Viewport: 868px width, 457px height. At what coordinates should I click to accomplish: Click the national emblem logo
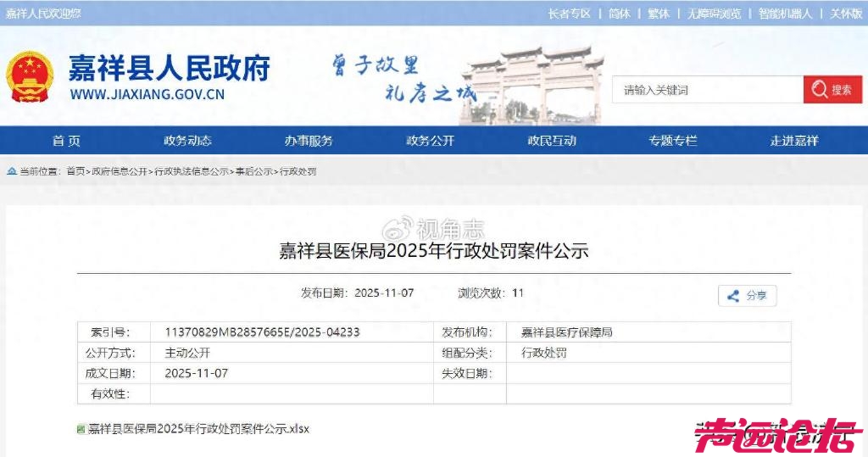pos(30,76)
